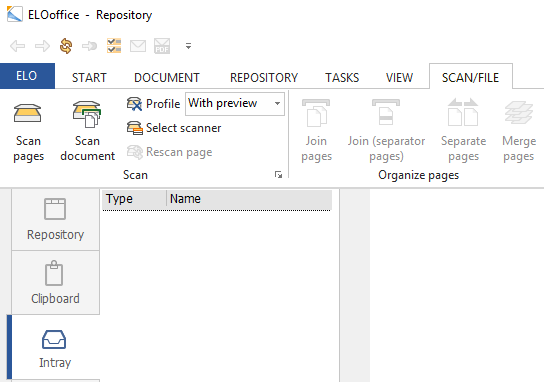Screen dimensions: 544x382
Task: Open the checklist tasks icon
Action: pyautogui.click(x=114, y=46)
